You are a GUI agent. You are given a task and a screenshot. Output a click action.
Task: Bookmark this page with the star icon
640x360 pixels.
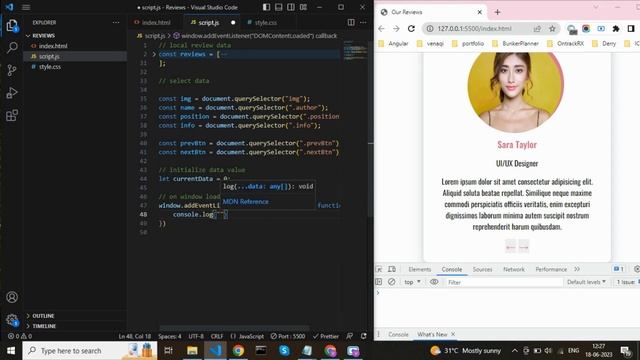click(x=552, y=29)
